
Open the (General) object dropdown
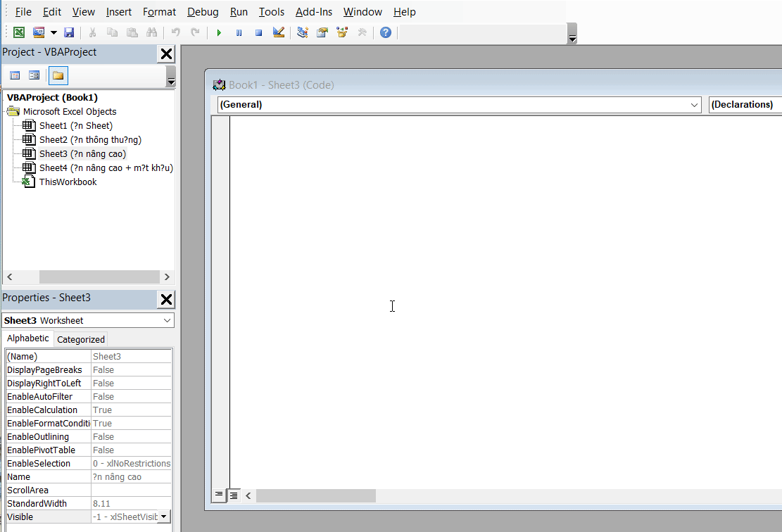(694, 105)
